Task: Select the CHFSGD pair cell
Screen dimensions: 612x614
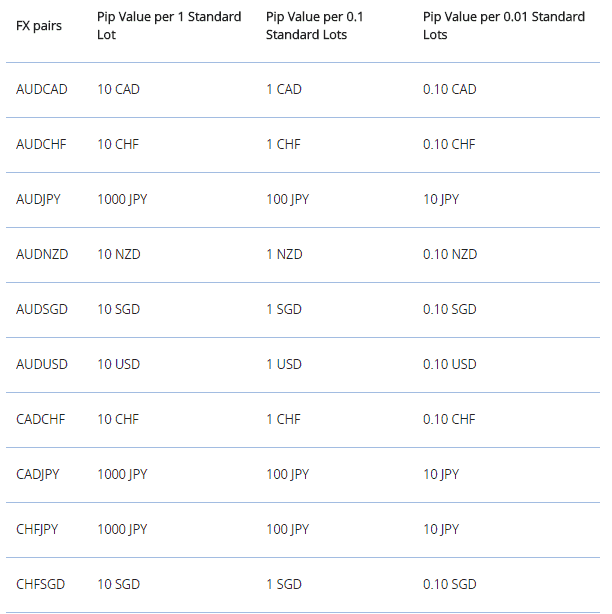Action: (x=41, y=584)
